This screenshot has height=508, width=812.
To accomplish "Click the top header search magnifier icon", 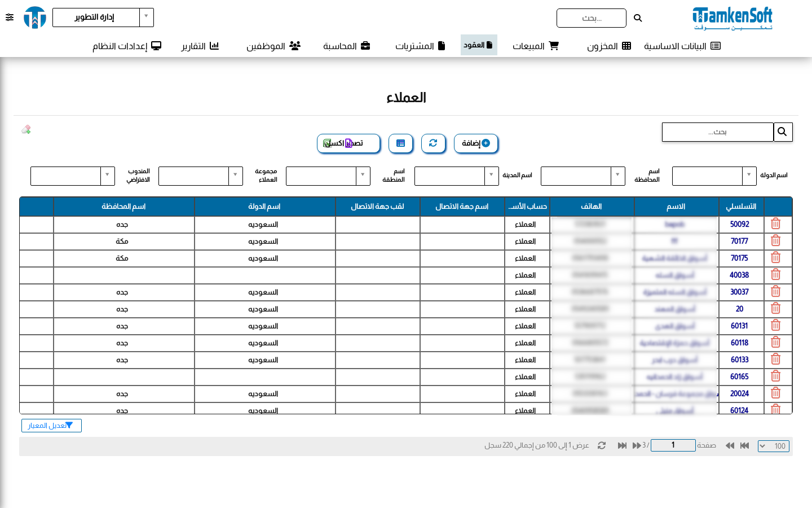I will coord(638,18).
